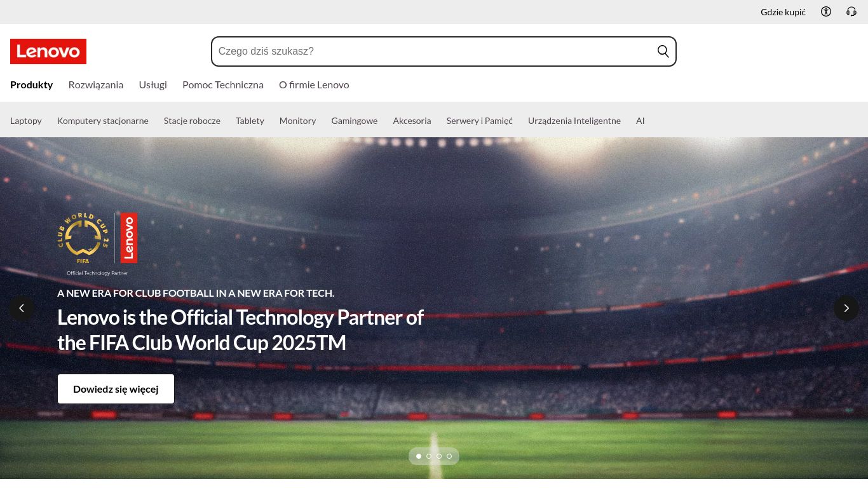Open the Pomoc Techniczna menu
Image resolution: width=868 pixels, height=488 pixels.
pyautogui.click(x=223, y=85)
